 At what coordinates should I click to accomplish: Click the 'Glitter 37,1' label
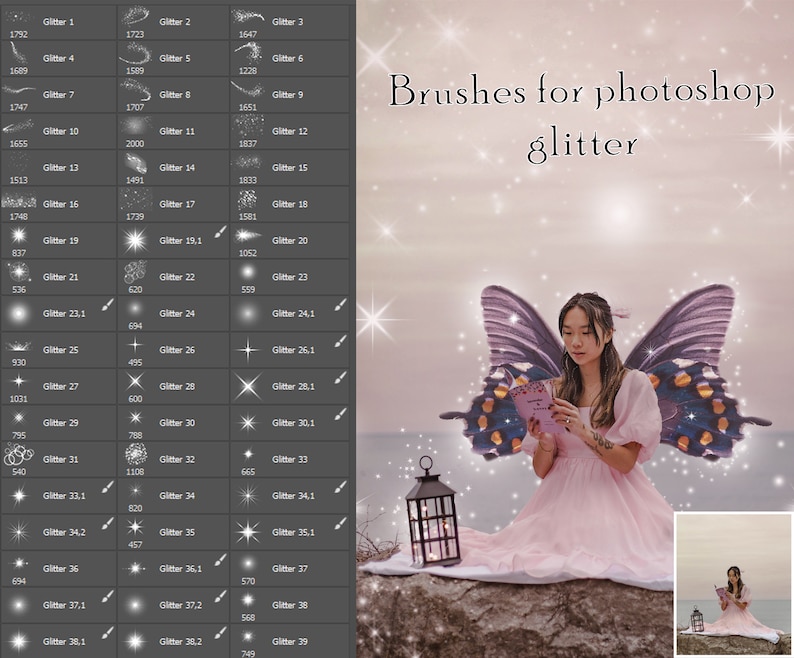(x=64, y=605)
